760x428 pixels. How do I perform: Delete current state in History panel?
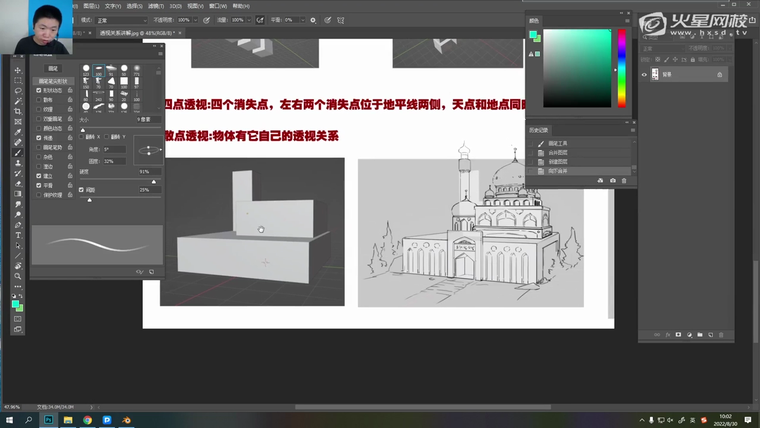625,180
